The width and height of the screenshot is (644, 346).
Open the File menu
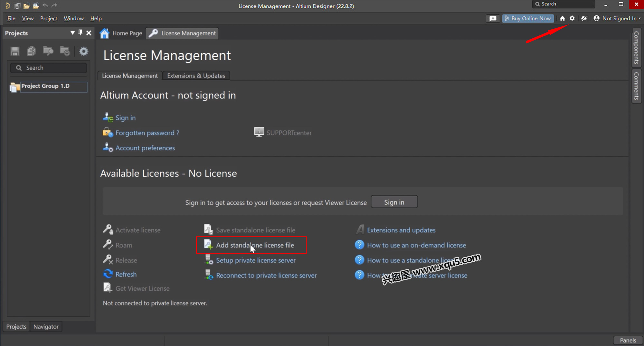pyautogui.click(x=11, y=18)
